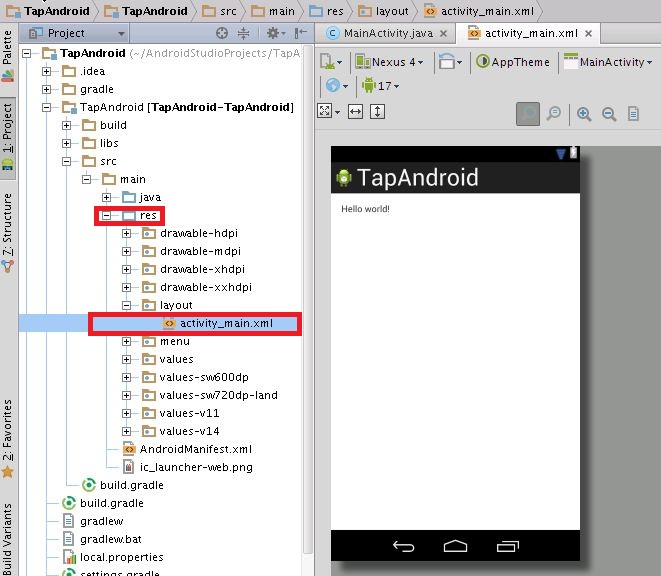661x576 pixels.
Task: Click the collapse all icon in Project panel
Action: [x=244, y=33]
